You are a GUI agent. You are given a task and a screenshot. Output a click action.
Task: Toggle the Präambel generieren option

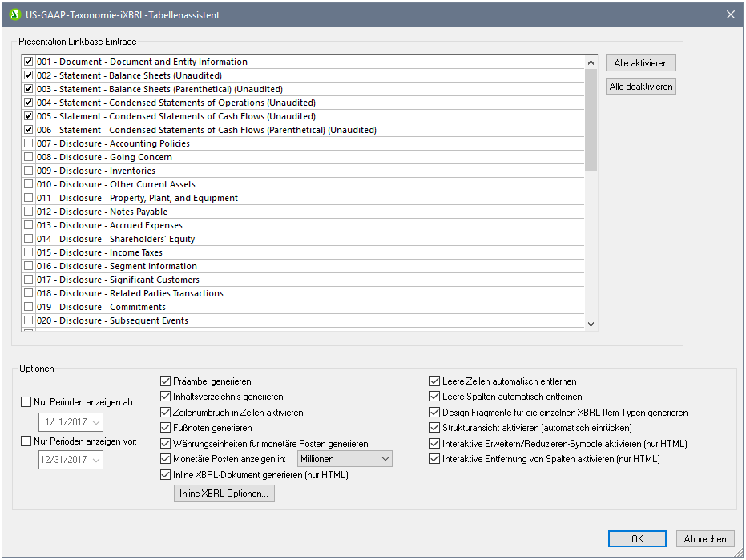166,381
